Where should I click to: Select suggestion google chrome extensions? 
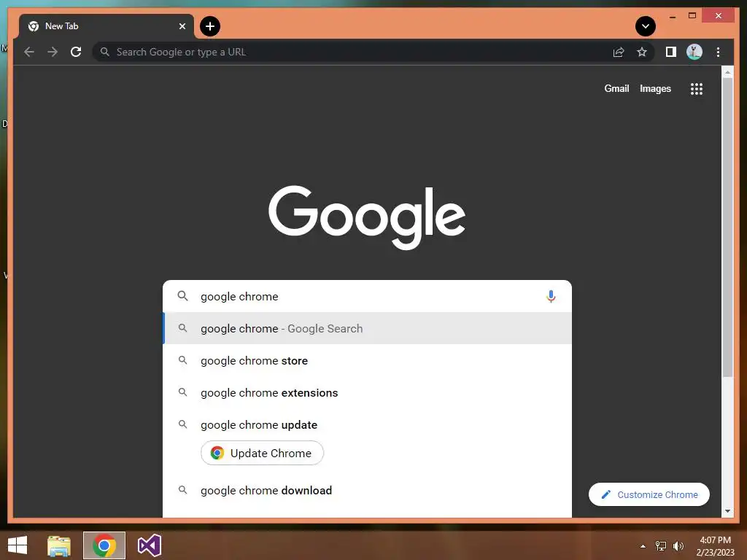367,392
